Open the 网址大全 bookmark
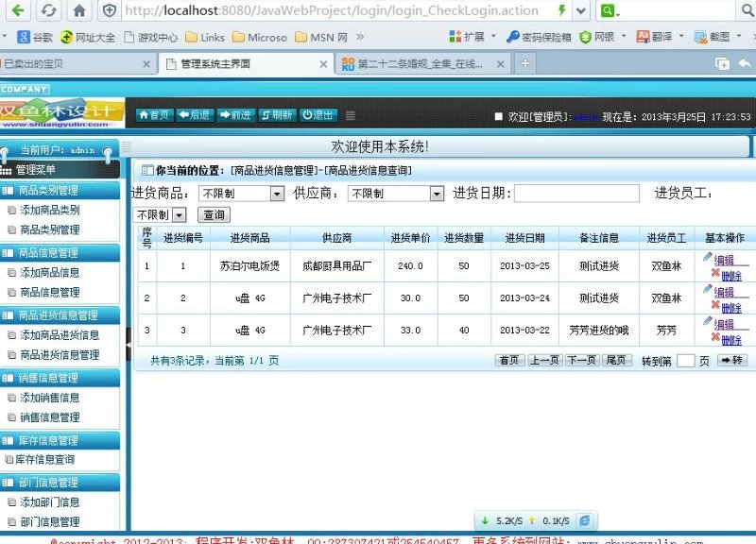Screen dimensions: 756x544 click(88, 37)
